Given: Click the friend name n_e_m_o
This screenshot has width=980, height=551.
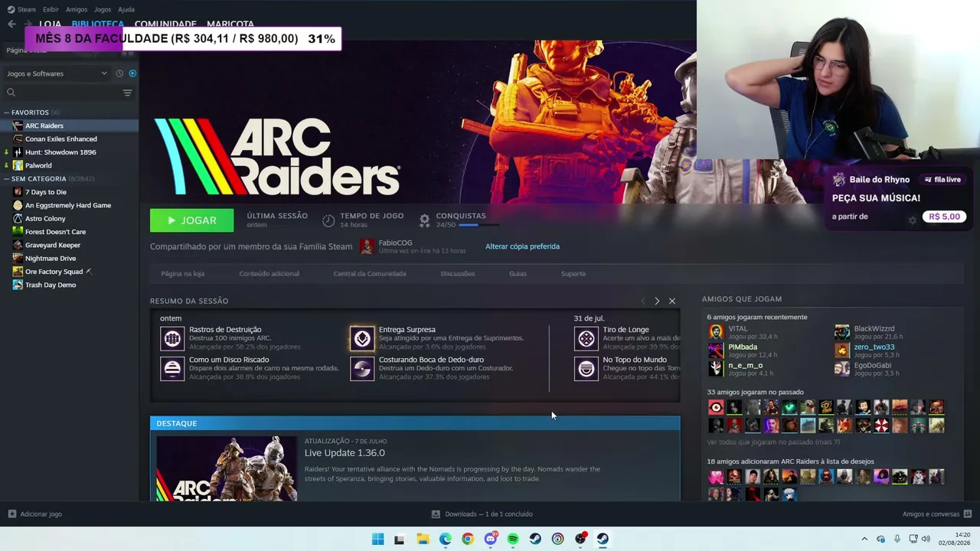Looking at the screenshot, I should tap(745, 366).
